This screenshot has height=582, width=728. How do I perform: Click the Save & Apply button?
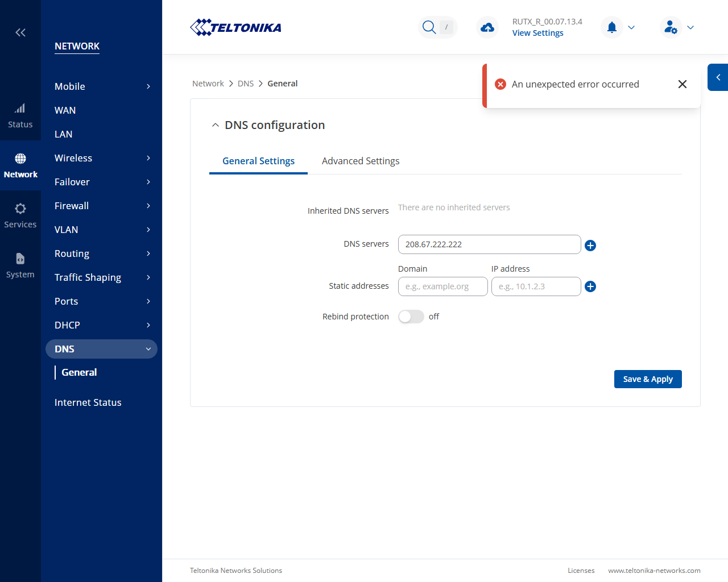point(648,379)
